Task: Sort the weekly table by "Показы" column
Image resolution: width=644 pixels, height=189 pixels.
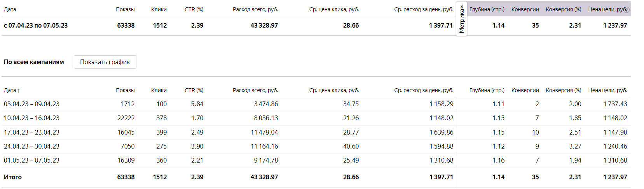Action: tap(125, 90)
